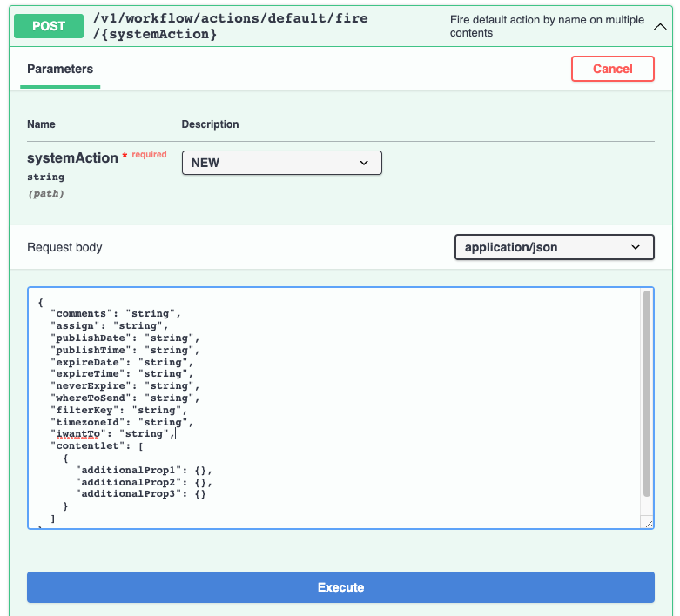Click the 'Fire default action by name' summary
Screen dimensions: 680x616
pos(547,26)
